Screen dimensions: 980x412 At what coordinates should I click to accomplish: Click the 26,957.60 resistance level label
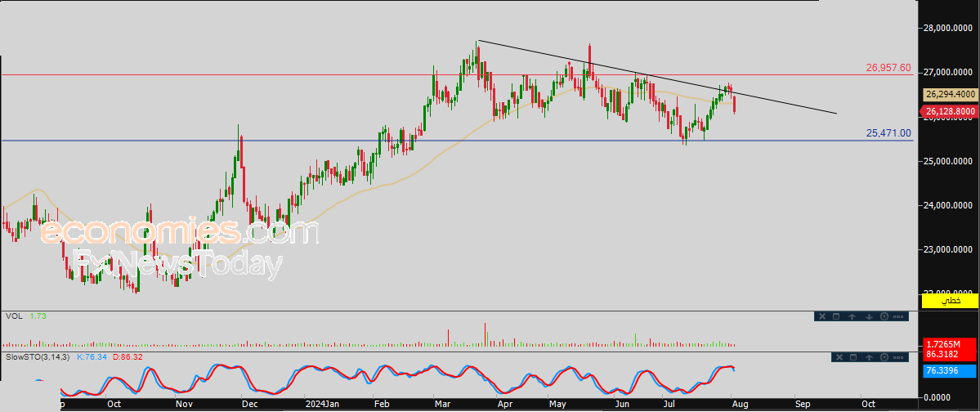point(888,68)
